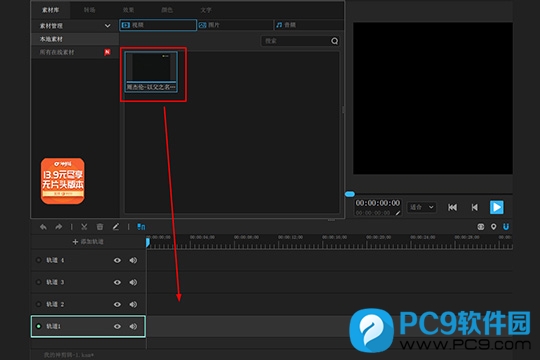Step back one frame in preview

[x=475, y=207]
